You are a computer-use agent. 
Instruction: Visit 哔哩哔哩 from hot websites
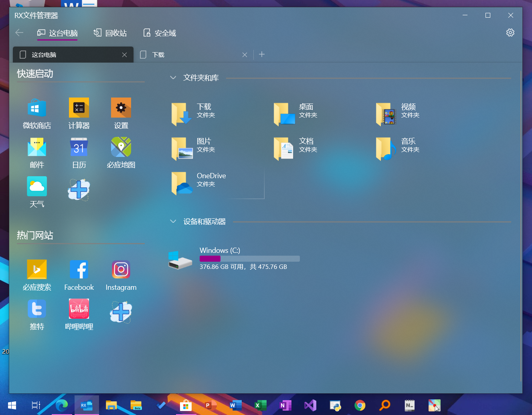click(x=79, y=309)
